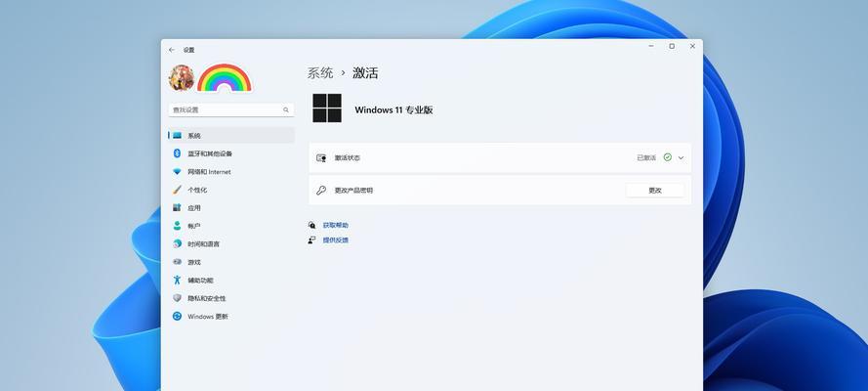
Task: Expand the 激活状态 row chevron
Action: click(681, 157)
